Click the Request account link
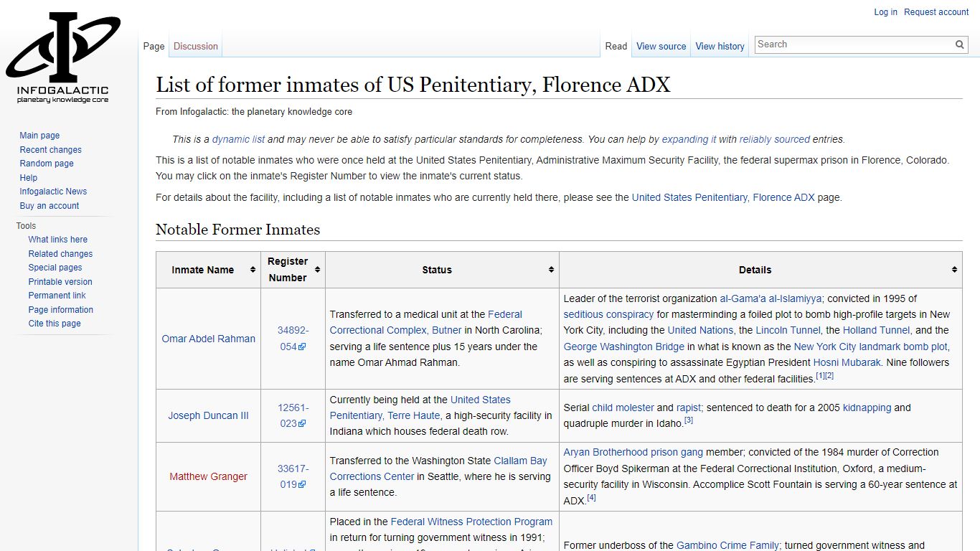Viewport: 980px width, 551px height. (x=936, y=12)
